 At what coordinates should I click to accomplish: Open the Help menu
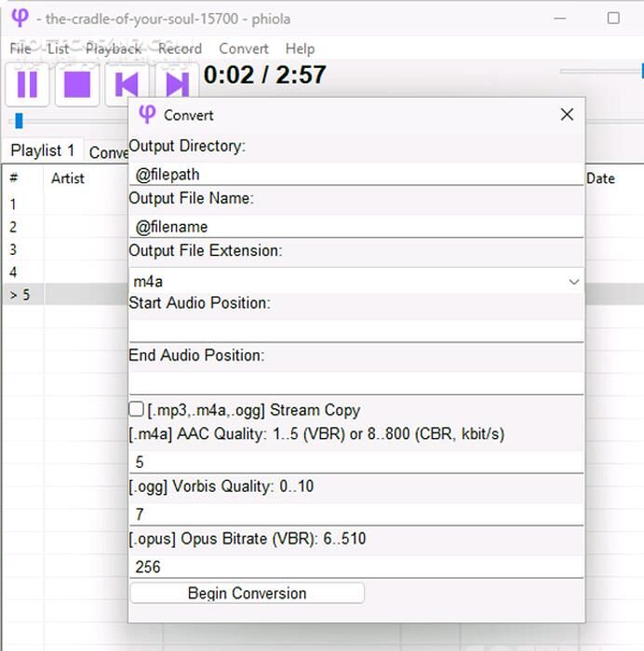click(x=300, y=48)
